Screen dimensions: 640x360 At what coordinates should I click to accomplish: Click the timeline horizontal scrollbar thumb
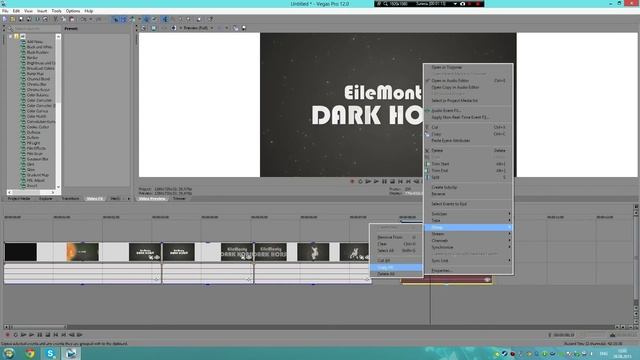39,327
